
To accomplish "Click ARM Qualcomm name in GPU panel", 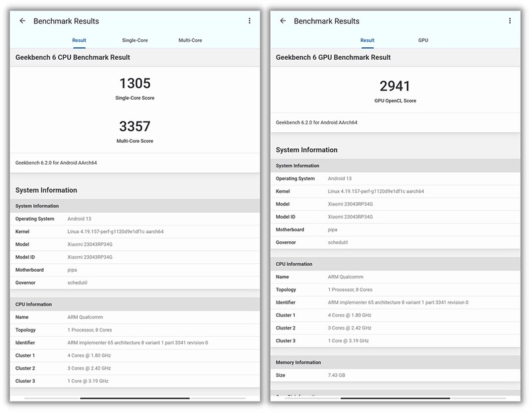I will 345,276.
